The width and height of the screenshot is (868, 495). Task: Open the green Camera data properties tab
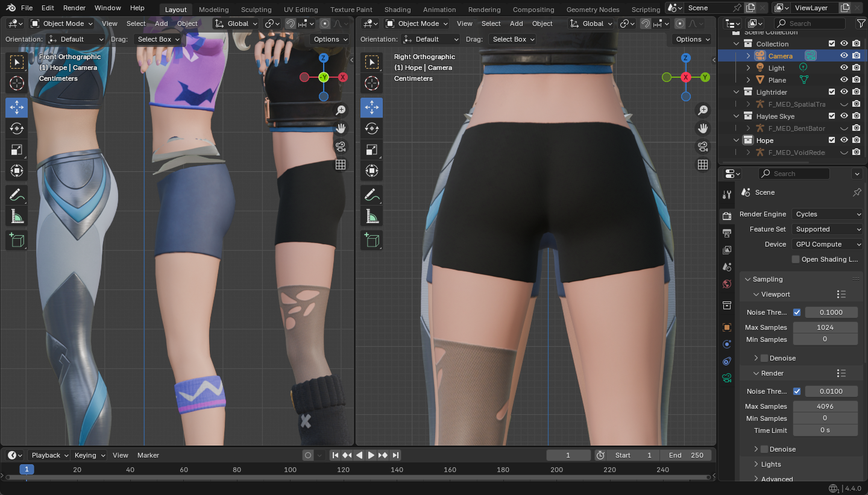(x=727, y=378)
